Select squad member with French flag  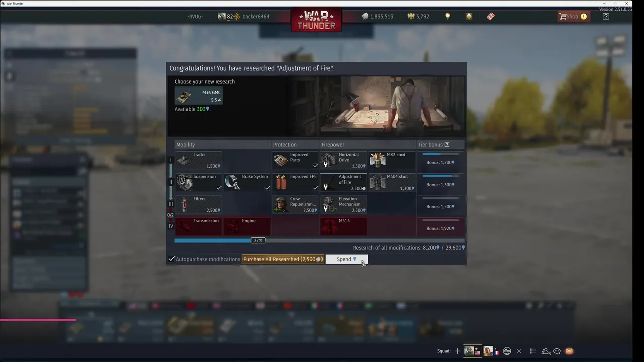coord(491,351)
